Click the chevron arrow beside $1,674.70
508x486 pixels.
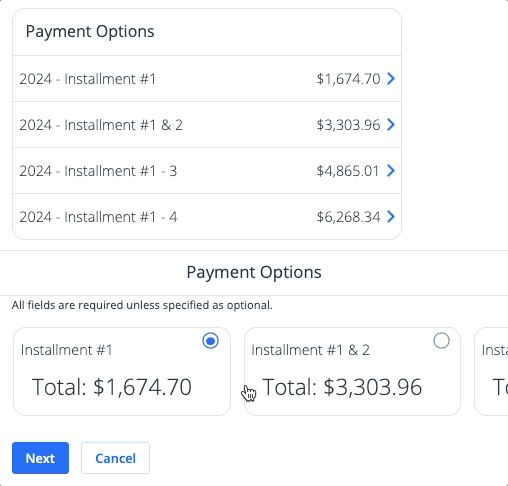click(391, 79)
